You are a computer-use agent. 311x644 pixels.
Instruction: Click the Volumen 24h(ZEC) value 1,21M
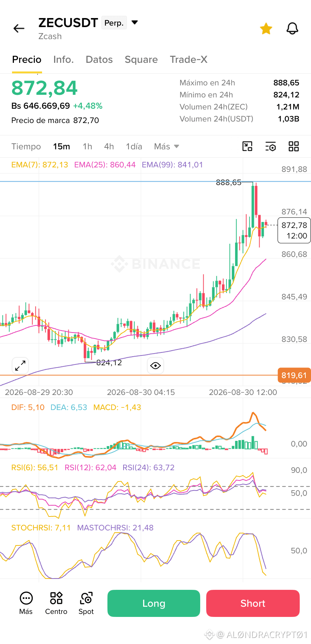(288, 107)
